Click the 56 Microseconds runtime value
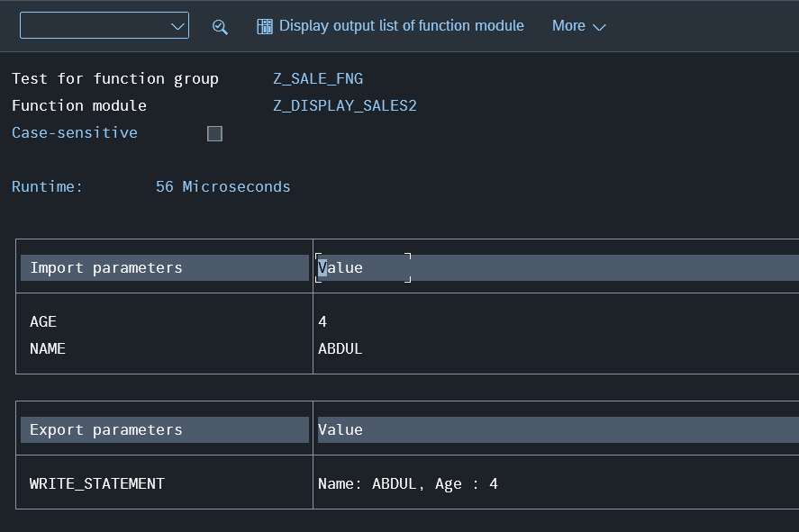Image resolution: width=799 pixels, height=532 pixels. click(222, 187)
